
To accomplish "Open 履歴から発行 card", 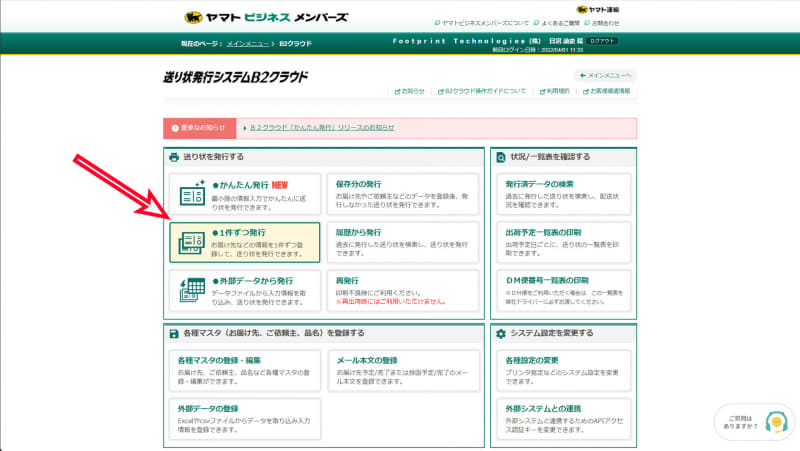I will pos(403,242).
